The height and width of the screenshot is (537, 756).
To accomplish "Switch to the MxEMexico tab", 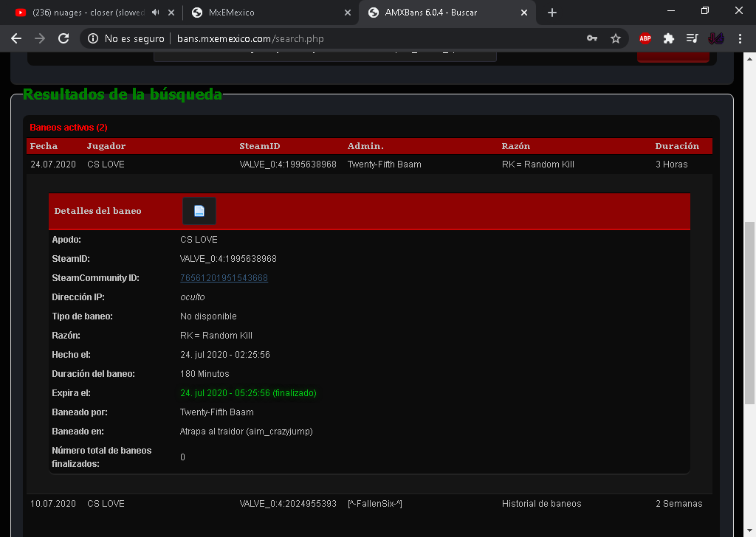I will [x=231, y=13].
